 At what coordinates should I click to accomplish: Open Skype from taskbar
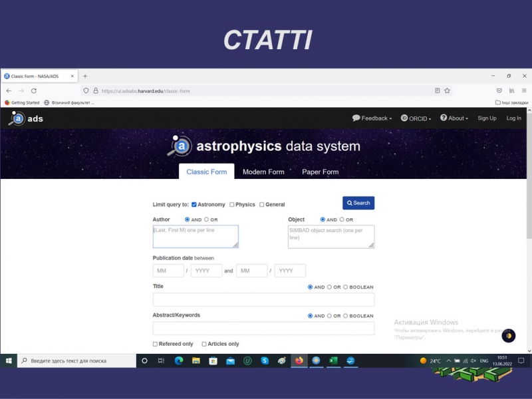click(265, 360)
